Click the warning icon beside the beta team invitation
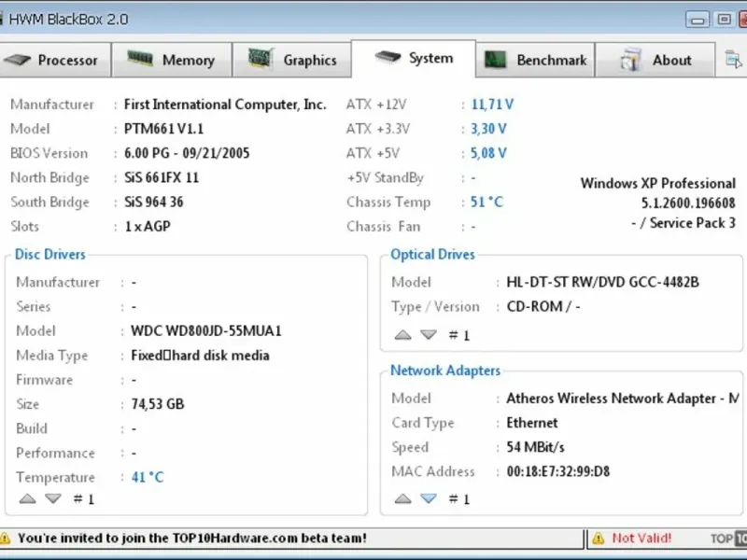This screenshot has height=560, width=747. [6, 539]
